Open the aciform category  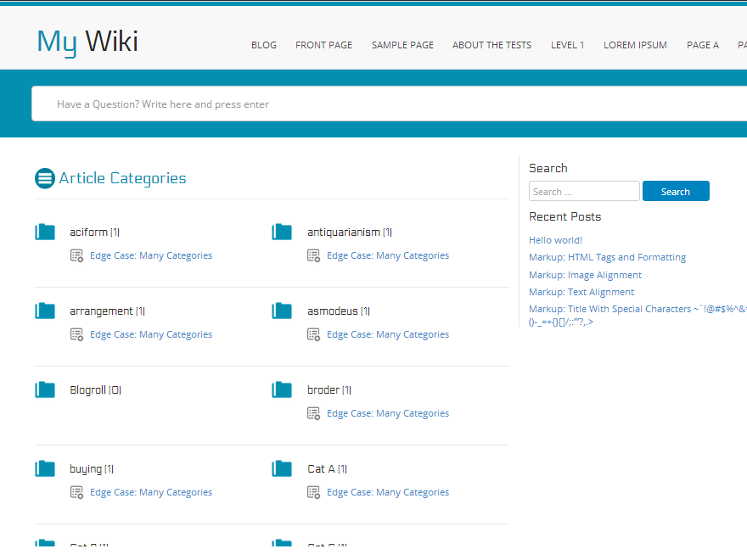click(x=94, y=232)
